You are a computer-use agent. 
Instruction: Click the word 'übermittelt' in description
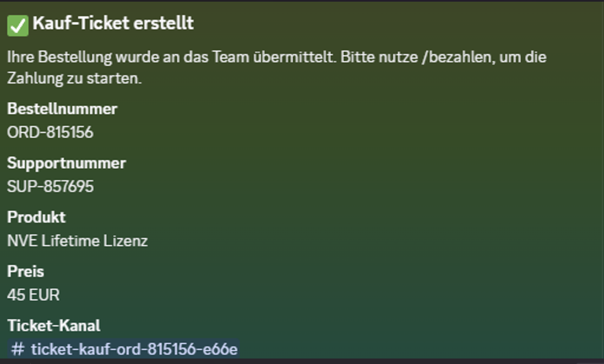[x=293, y=57]
